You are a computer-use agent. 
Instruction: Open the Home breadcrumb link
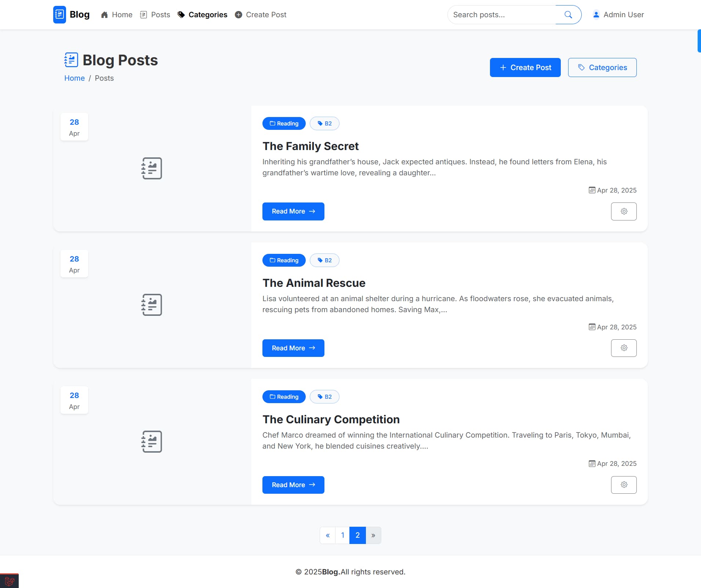[74, 78]
